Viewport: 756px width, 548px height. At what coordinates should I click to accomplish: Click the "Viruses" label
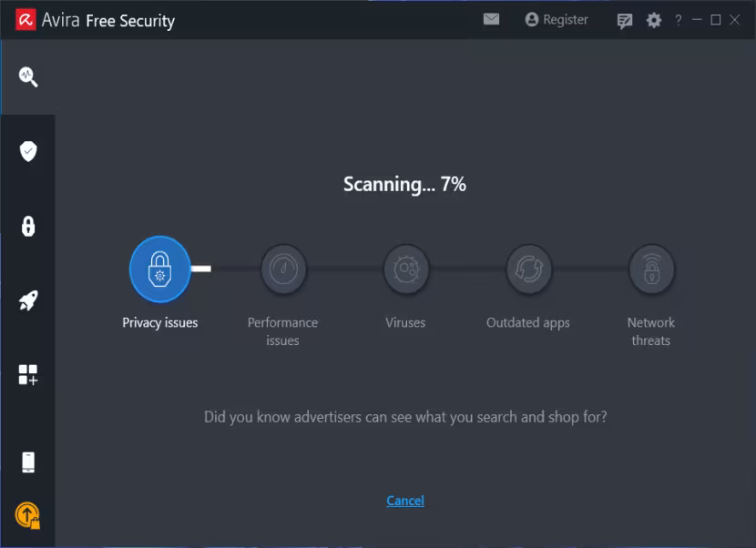tap(405, 322)
